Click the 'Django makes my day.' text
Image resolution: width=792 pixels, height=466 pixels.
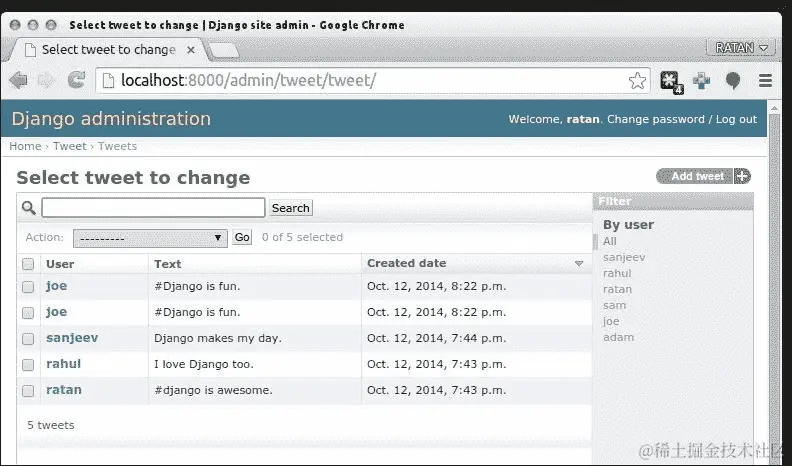point(218,338)
